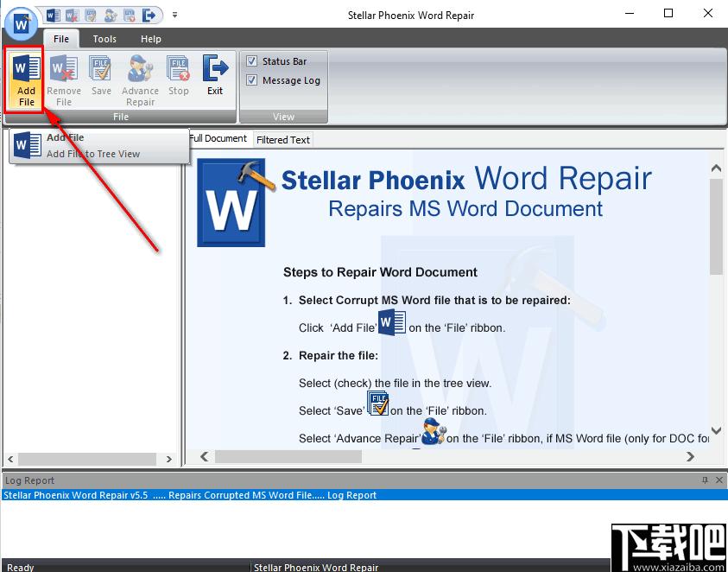Click Add File in the quick access toolbar

click(x=54, y=16)
